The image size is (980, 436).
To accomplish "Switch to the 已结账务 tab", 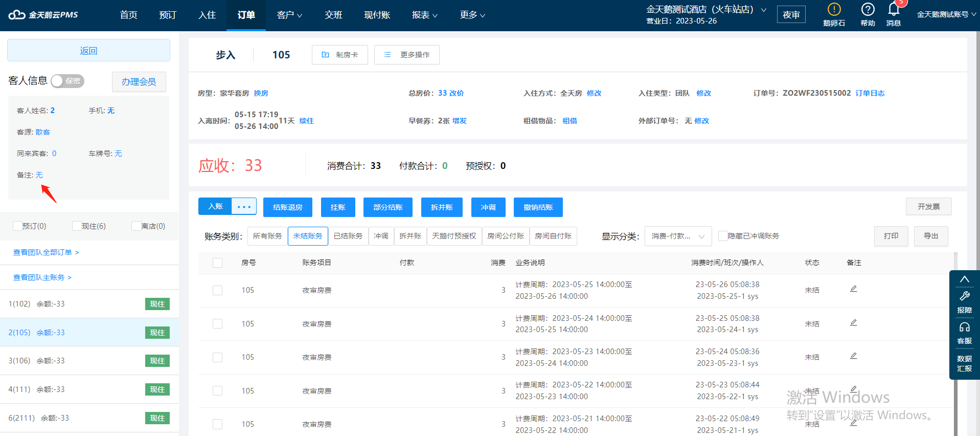I will coord(348,236).
